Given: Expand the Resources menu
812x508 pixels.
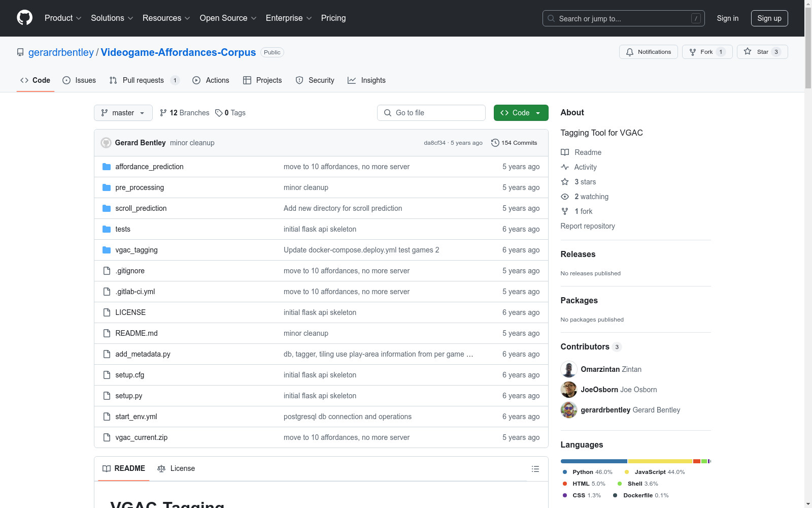Looking at the screenshot, I should [x=166, y=18].
